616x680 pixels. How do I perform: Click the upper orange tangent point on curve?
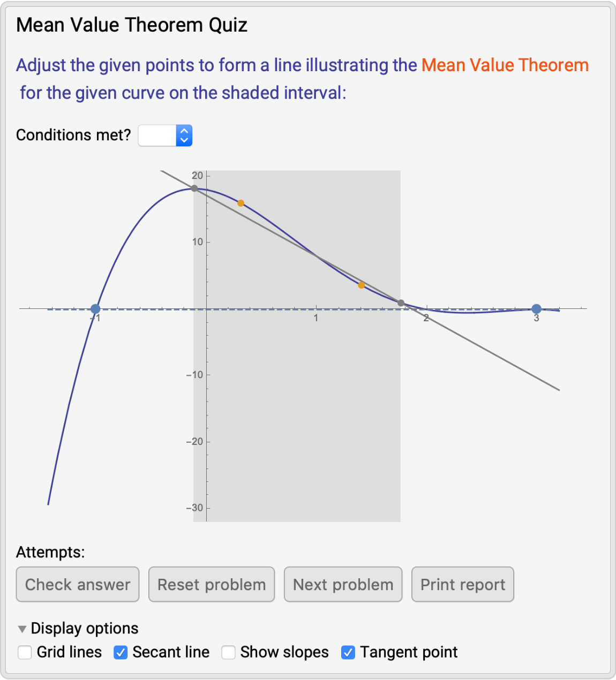241,203
